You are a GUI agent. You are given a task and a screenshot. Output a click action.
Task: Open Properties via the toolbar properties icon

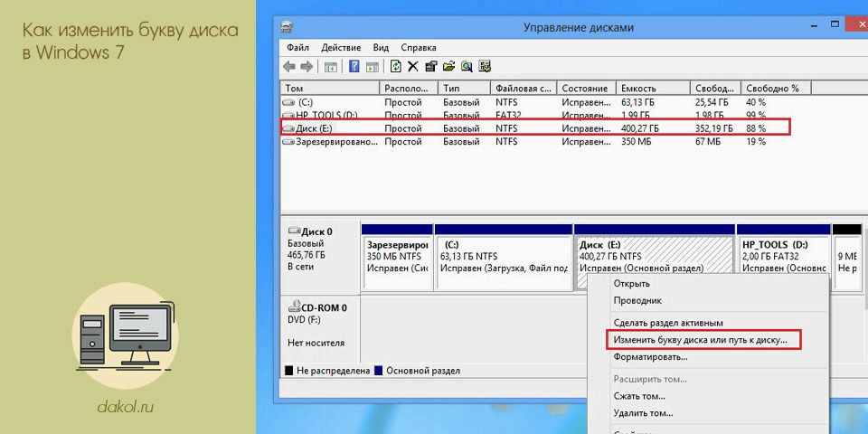(431, 67)
